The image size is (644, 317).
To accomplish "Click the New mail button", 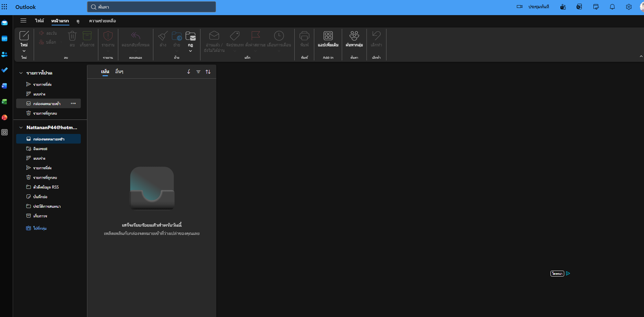I will pos(24,39).
